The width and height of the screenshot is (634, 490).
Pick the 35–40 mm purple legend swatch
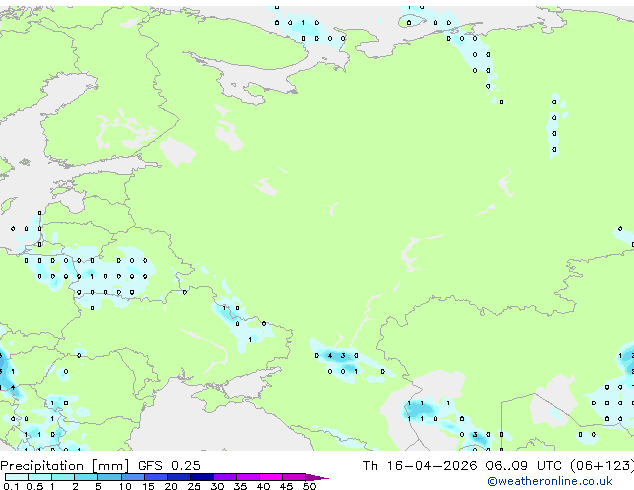[248, 477]
